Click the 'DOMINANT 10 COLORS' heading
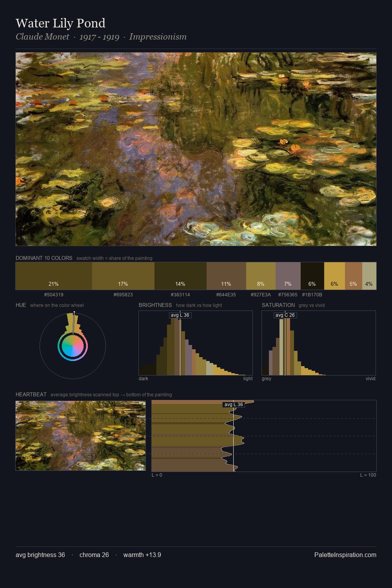The height and width of the screenshot is (588, 392). pos(44,258)
